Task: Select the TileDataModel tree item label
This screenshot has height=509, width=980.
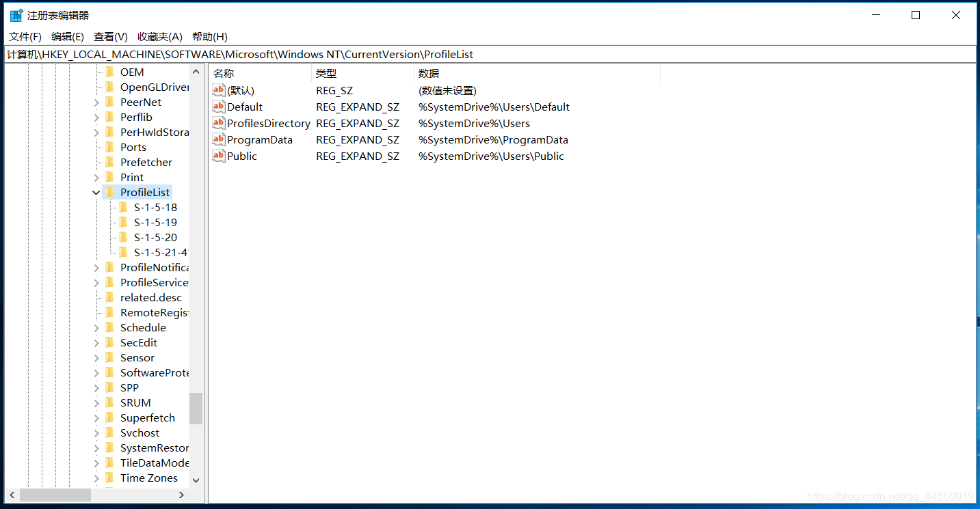Action: pos(154,463)
